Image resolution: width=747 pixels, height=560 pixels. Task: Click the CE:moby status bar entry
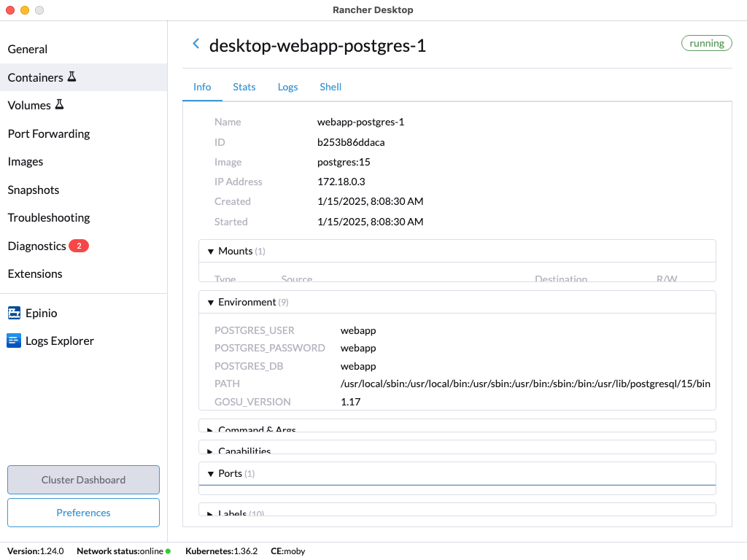coord(287,551)
